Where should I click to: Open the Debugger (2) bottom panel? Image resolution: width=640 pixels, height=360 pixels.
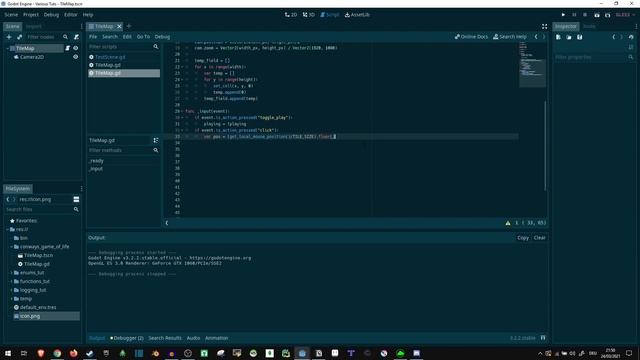pos(127,338)
